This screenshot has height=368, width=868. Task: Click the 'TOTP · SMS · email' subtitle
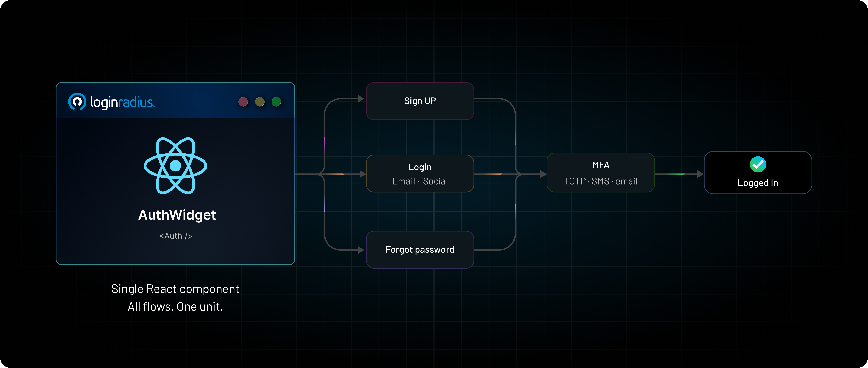(601, 181)
